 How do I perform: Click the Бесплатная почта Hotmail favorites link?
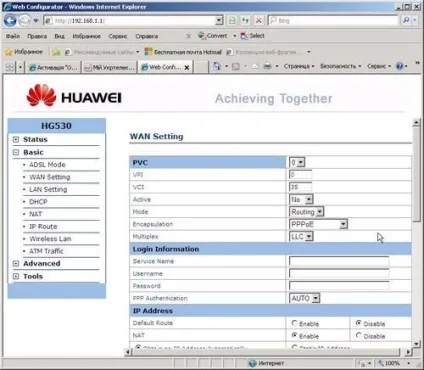pyautogui.click(x=183, y=52)
